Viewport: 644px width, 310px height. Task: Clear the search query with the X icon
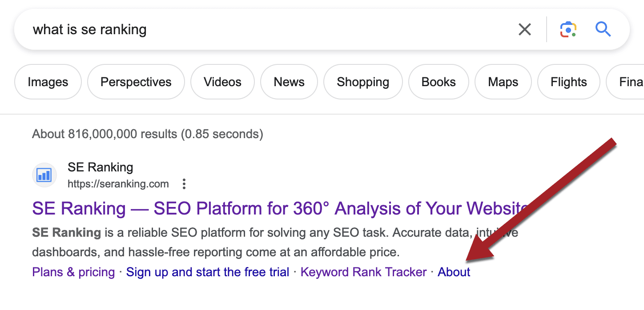pyautogui.click(x=525, y=29)
